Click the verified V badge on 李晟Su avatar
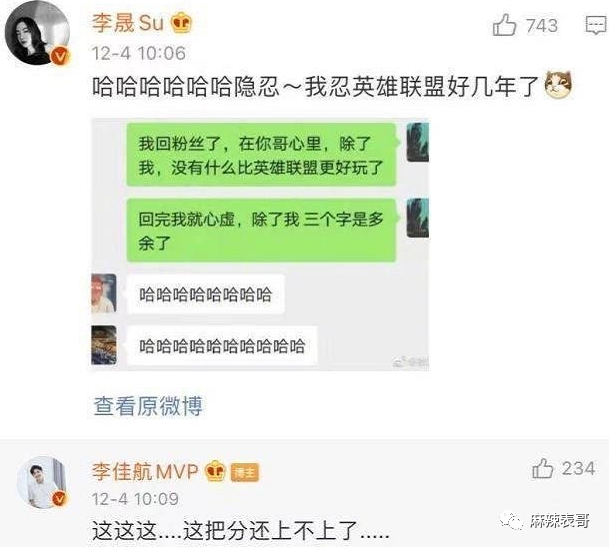 coord(61,56)
